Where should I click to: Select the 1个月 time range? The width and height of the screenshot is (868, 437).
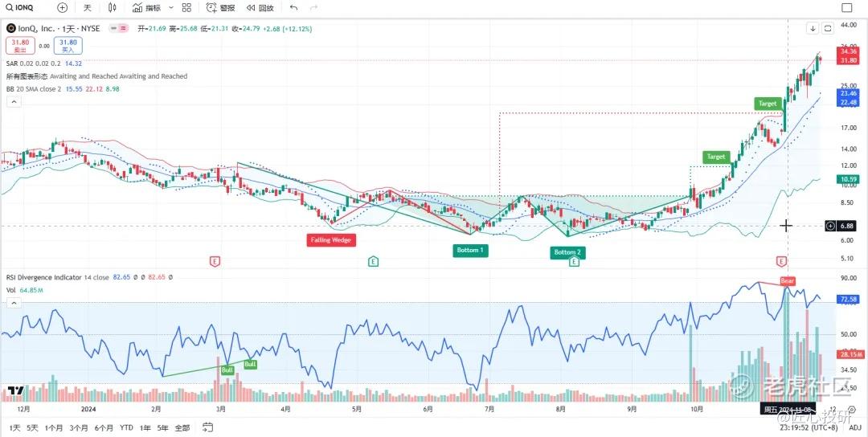54,427
